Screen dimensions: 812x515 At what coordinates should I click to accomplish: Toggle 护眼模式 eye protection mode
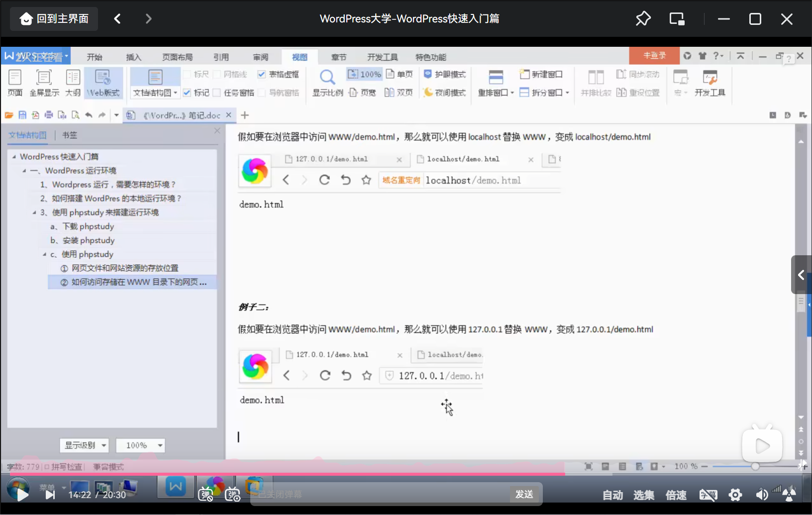click(x=445, y=74)
